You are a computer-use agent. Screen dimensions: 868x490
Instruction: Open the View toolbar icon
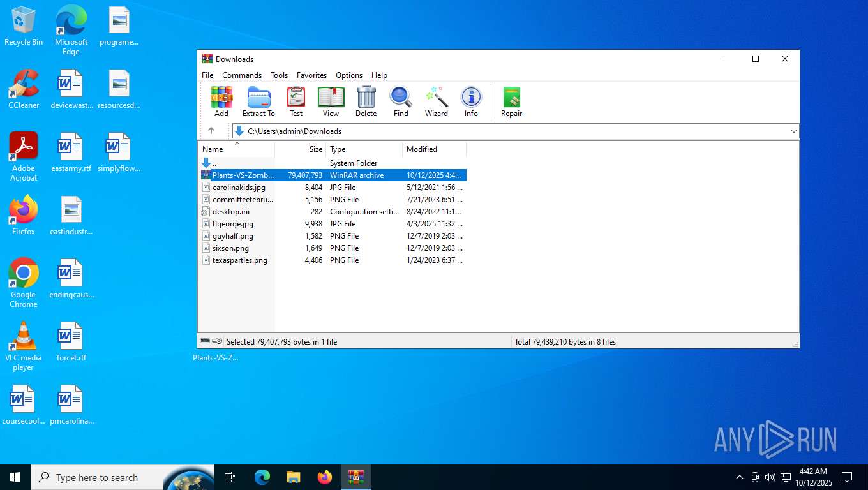tap(331, 101)
